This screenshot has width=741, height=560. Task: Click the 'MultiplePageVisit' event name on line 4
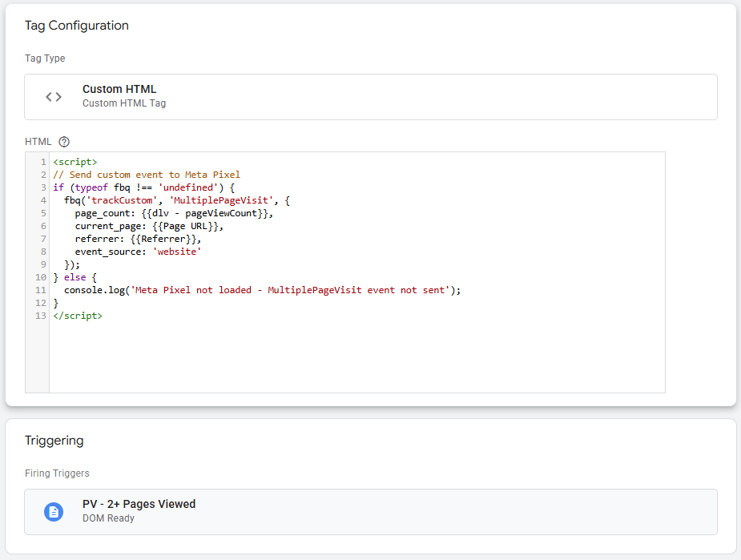point(220,200)
